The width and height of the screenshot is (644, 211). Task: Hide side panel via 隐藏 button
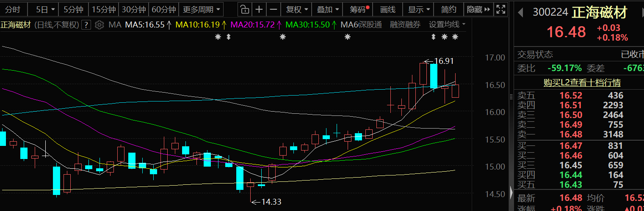point(479,9)
